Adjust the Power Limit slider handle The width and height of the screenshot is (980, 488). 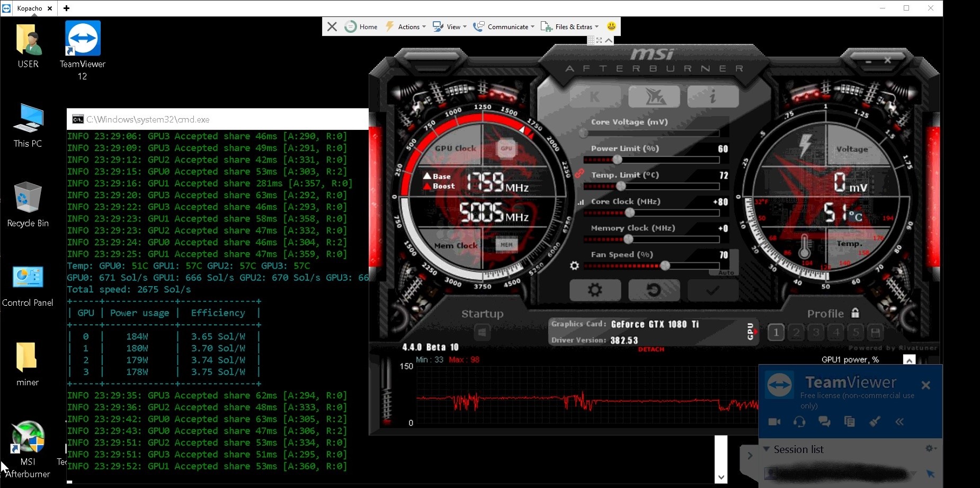(617, 159)
